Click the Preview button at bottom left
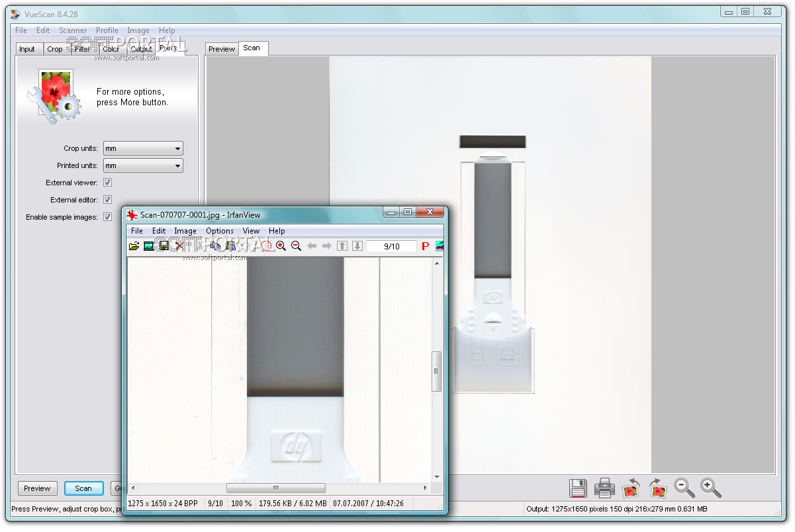 (x=37, y=488)
